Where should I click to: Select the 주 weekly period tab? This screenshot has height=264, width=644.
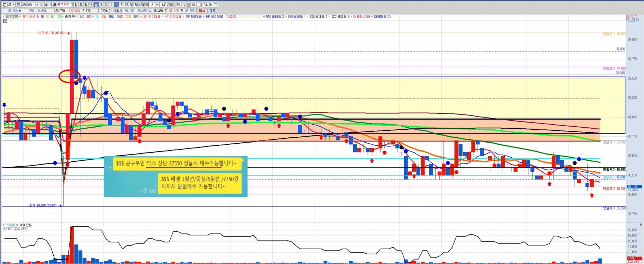(x=81, y=5)
